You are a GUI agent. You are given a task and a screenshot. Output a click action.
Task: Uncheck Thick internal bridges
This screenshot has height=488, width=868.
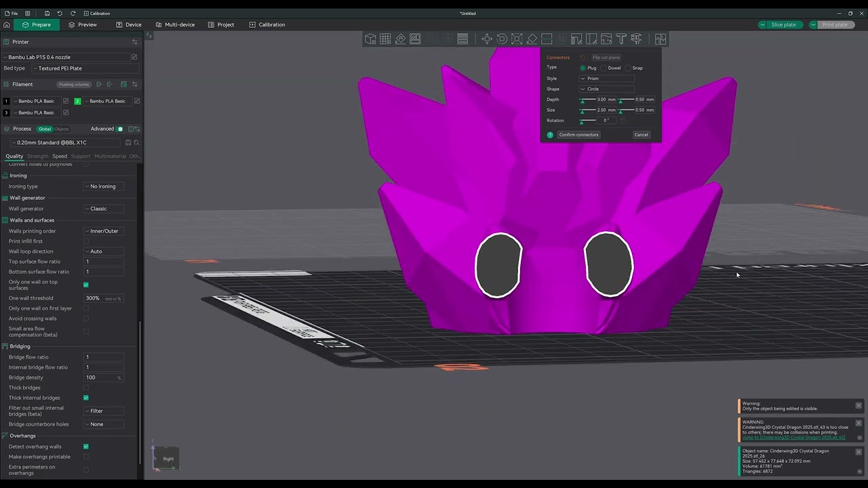[x=86, y=398]
